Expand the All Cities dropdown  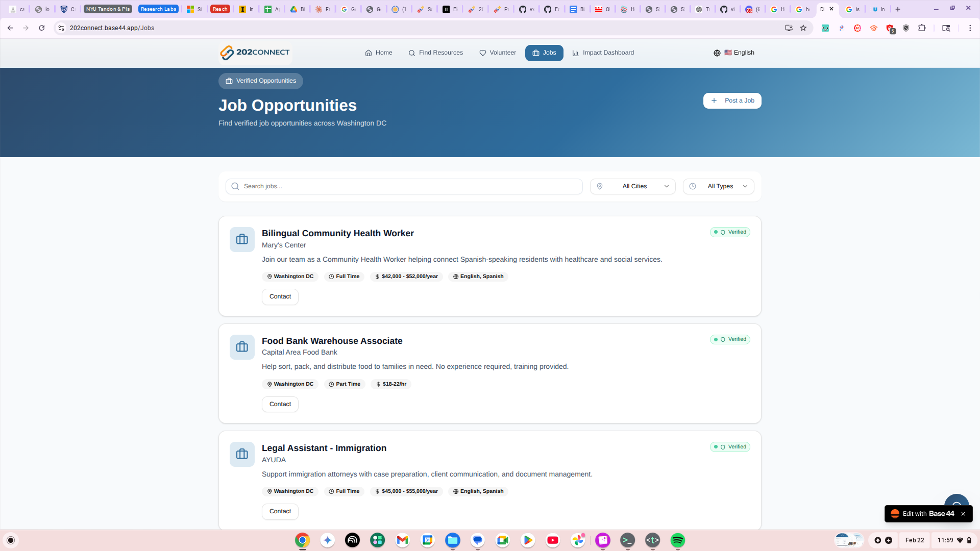pyautogui.click(x=632, y=186)
